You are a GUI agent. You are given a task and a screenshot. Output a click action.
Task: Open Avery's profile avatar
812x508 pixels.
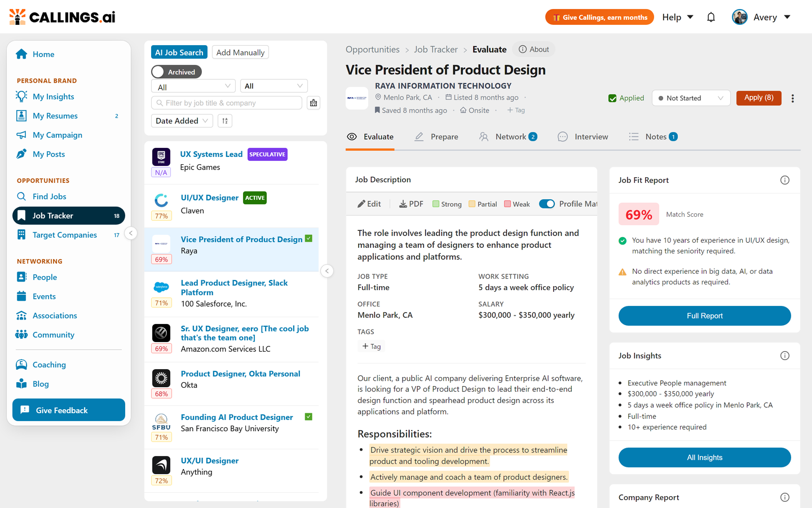739,17
